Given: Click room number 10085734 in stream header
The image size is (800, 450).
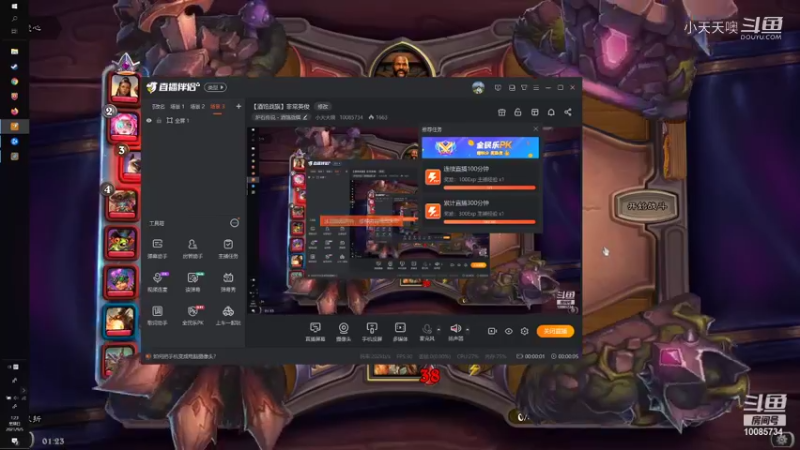Looking at the screenshot, I should click(x=351, y=117).
